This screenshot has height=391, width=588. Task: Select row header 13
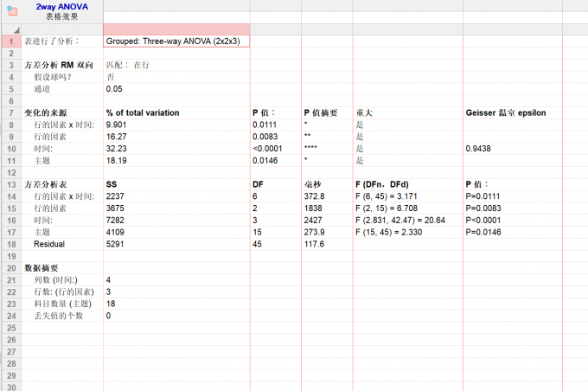tap(11, 184)
